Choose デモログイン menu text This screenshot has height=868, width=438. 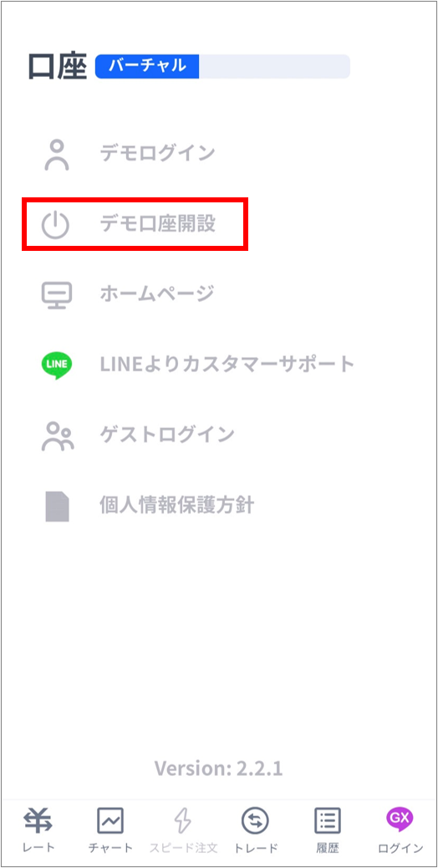(x=157, y=153)
